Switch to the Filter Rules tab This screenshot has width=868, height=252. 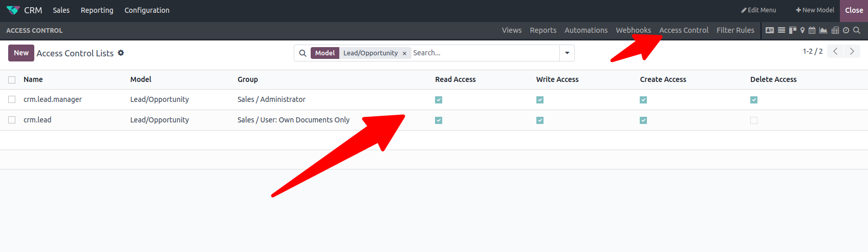tap(735, 30)
